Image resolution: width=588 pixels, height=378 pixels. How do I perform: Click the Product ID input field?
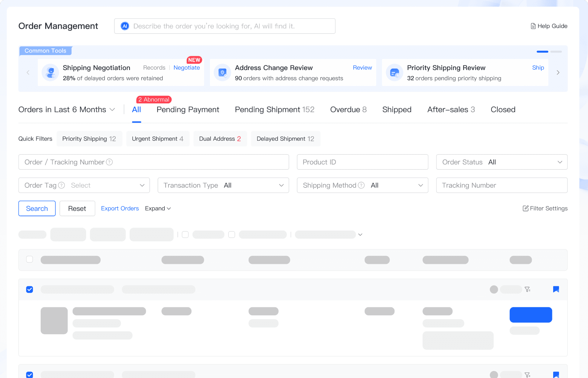[362, 162]
